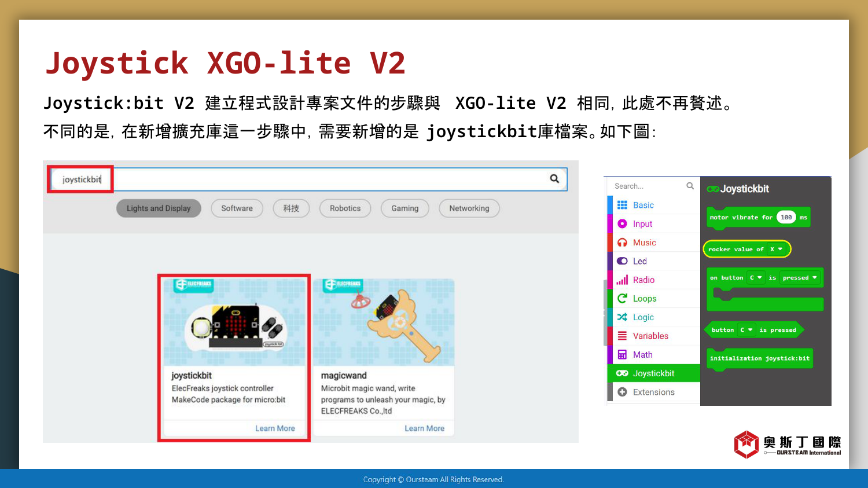Open the Math blocks category
This screenshot has height=488, width=868.
point(653,354)
